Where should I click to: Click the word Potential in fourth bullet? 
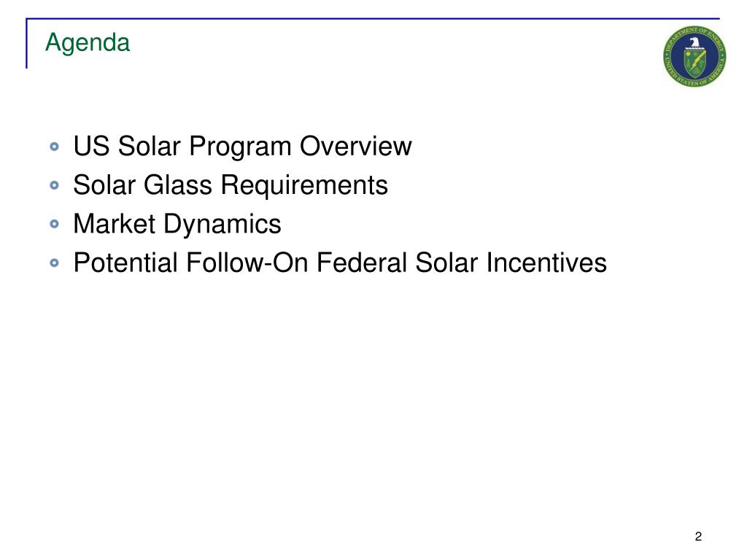125,262
